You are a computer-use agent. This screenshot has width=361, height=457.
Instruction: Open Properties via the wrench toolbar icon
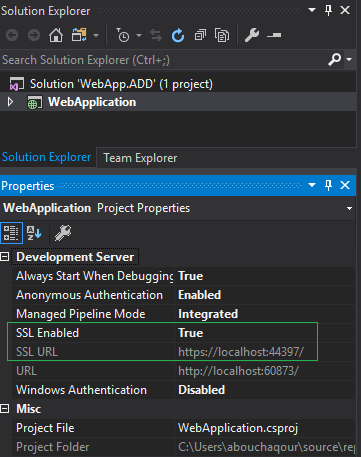252,35
